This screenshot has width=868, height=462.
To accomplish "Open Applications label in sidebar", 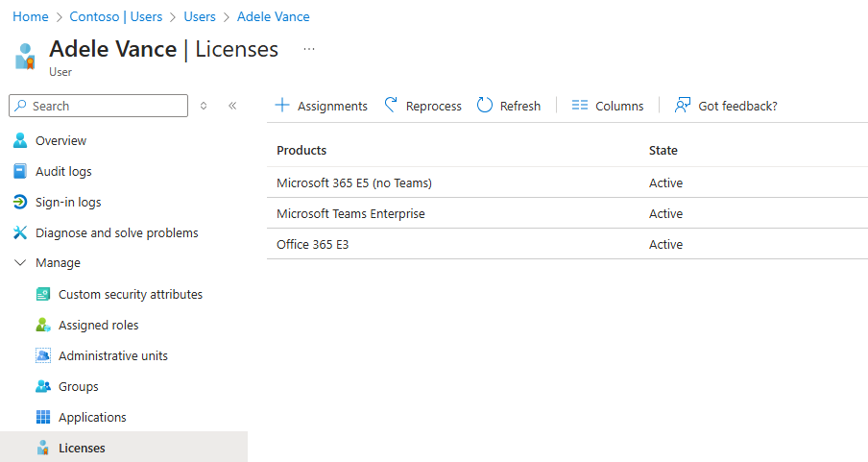I will [92, 417].
